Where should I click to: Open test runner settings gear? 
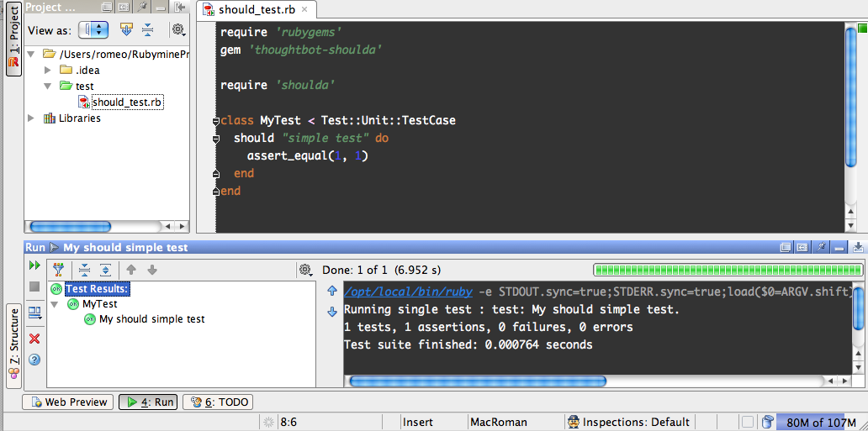305,270
